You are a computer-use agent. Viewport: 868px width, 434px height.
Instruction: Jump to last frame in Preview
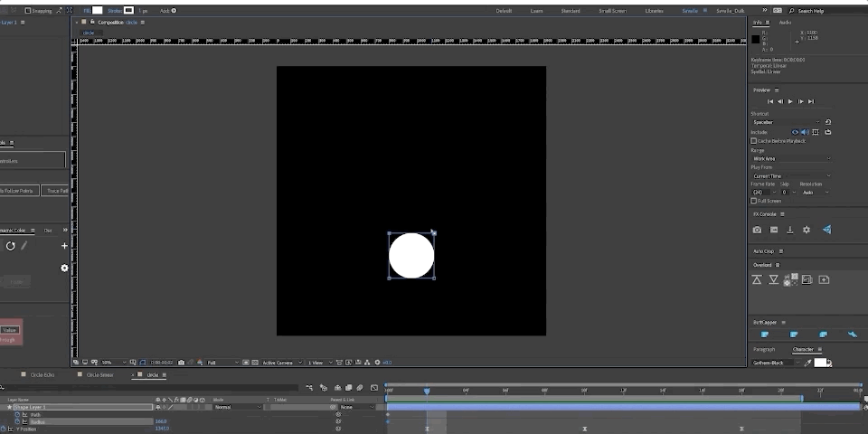811,101
